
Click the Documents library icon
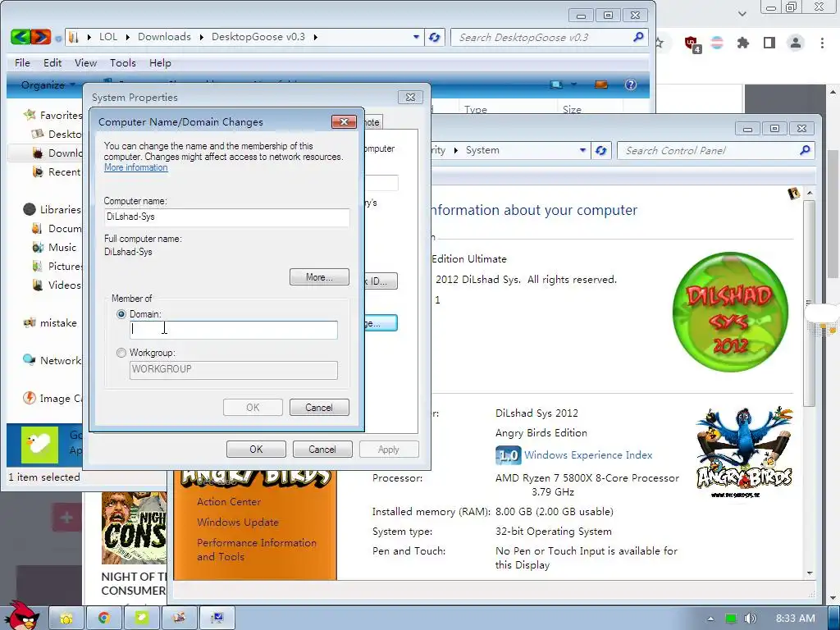click(38, 228)
